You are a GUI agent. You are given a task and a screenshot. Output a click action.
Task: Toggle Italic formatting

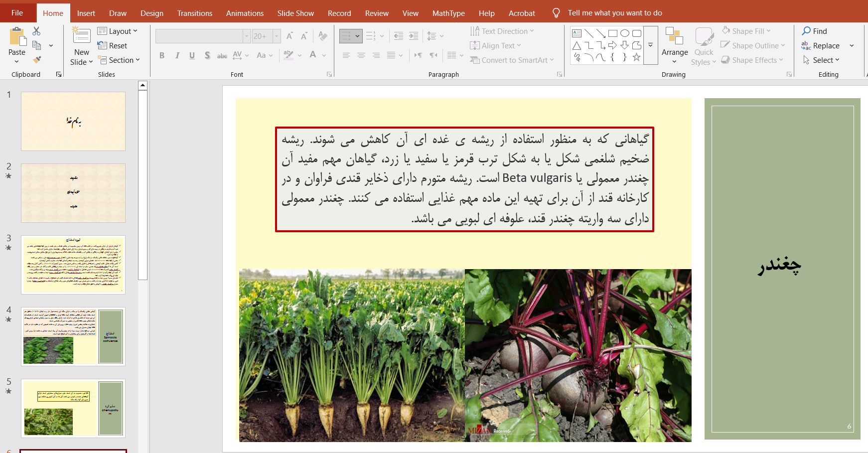(177, 55)
